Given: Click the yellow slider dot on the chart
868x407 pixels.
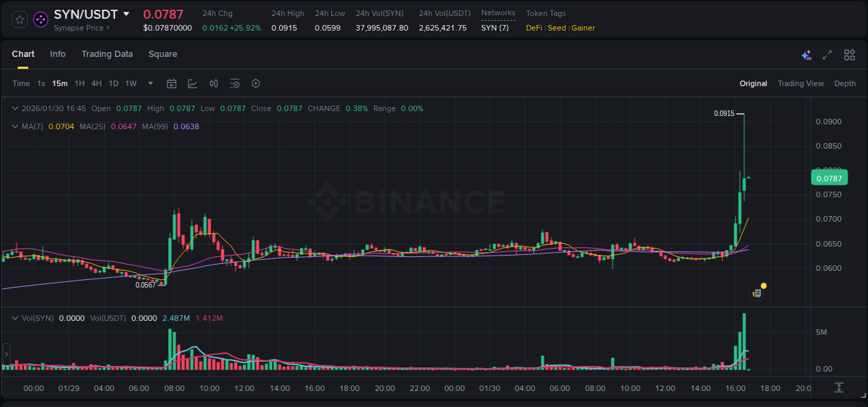Looking at the screenshot, I should point(764,285).
